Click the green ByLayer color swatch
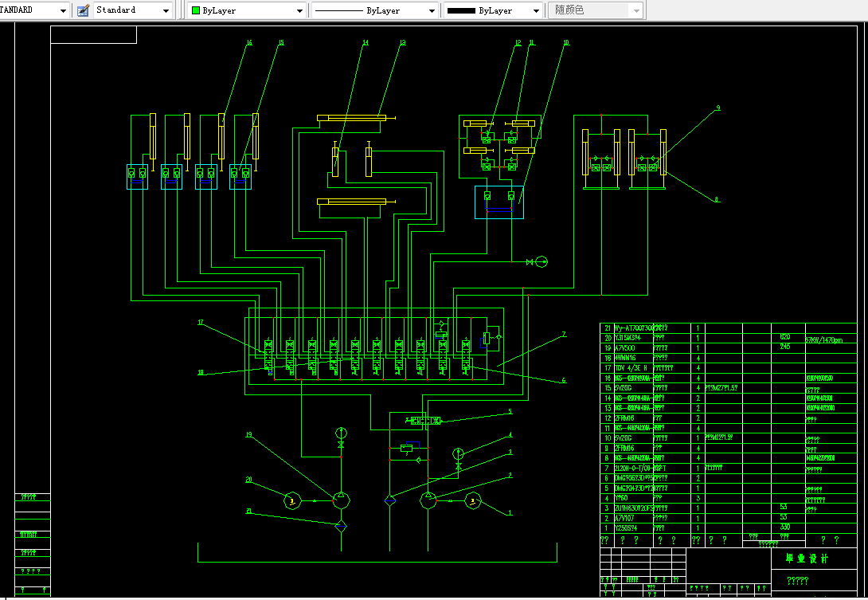This screenshot has width=868, height=600. click(195, 10)
